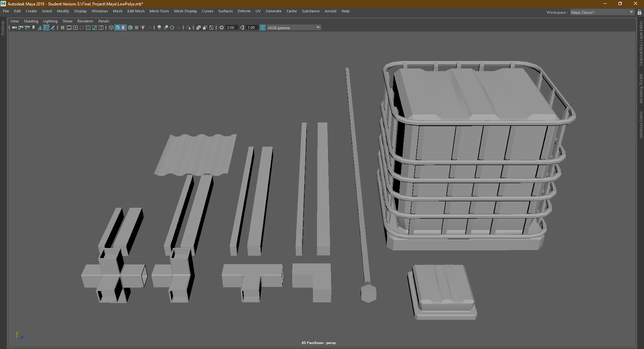Screen dimensions: 644x349
Task: Click the gamma value field showing 1.00
Action: [x=251, y=28]
